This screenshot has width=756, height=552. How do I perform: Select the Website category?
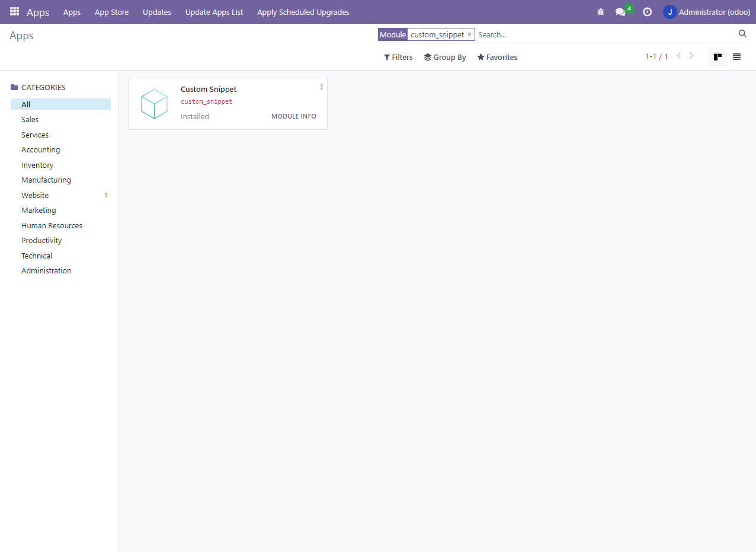tap(60, 195)
